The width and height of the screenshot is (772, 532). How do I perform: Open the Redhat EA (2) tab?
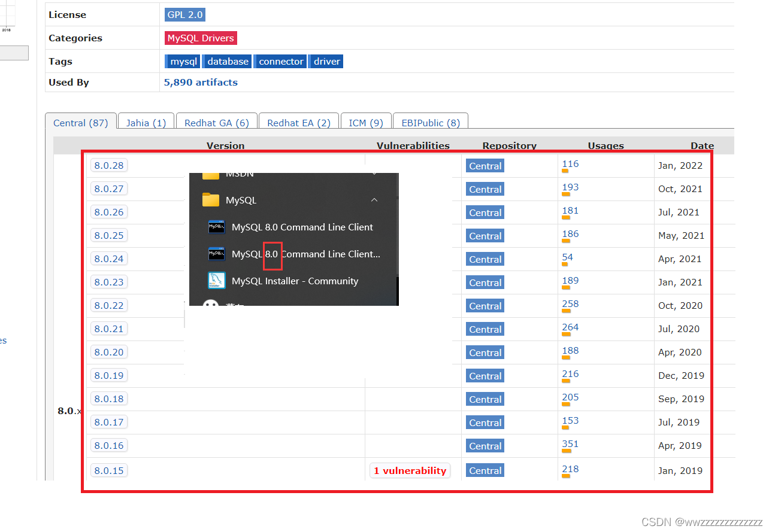(299, 123)
